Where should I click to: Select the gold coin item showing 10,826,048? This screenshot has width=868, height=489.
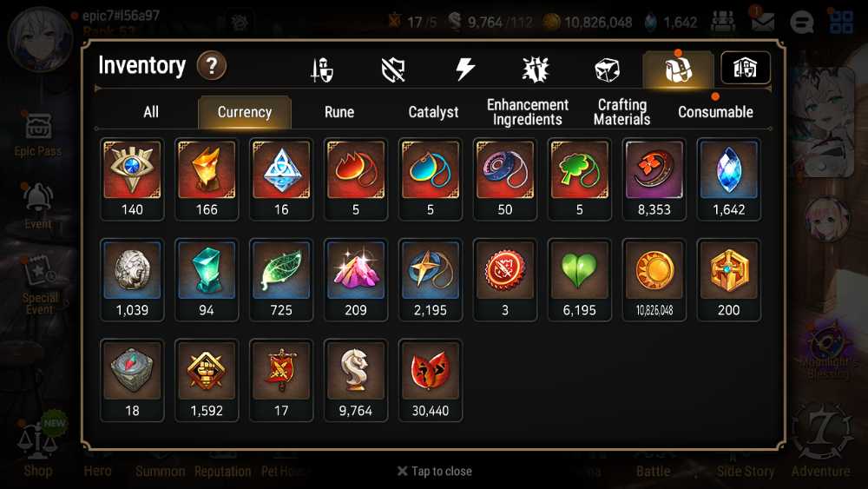(654, 281)
